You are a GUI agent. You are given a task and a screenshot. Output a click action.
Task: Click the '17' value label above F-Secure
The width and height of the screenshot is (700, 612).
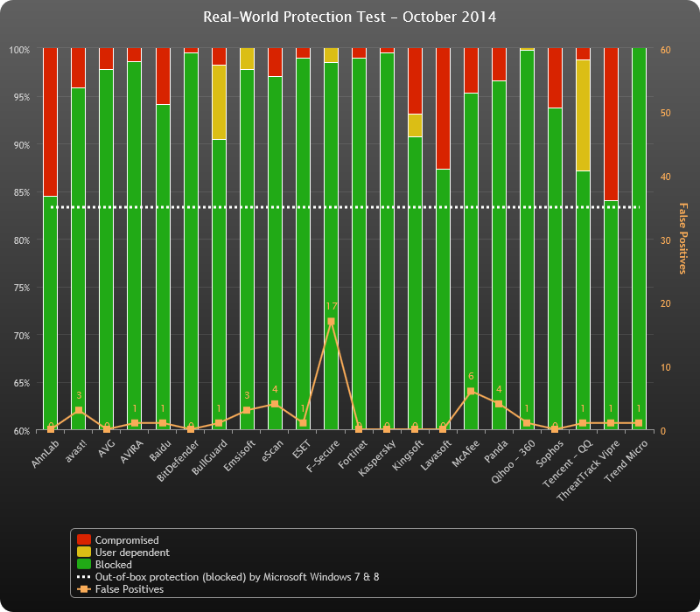[331, 307]
